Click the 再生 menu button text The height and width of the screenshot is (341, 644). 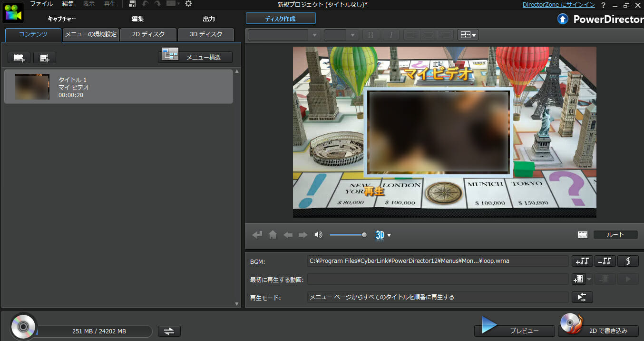[374, 191]
